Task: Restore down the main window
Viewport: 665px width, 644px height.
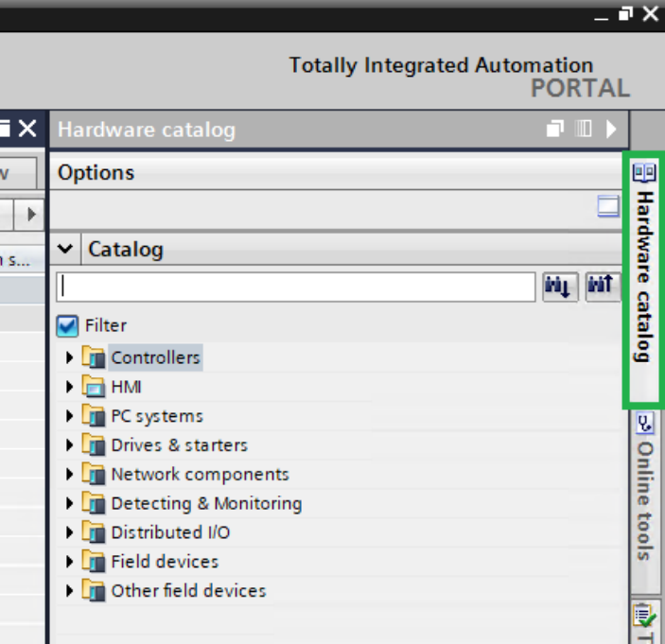Action: [625, 13]
